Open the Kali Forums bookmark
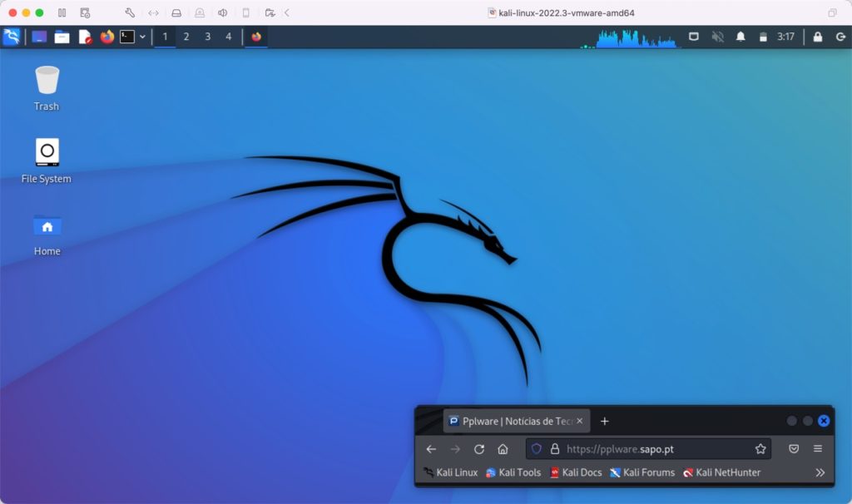This screenshot has height=504, width=852. pos(642,472)
